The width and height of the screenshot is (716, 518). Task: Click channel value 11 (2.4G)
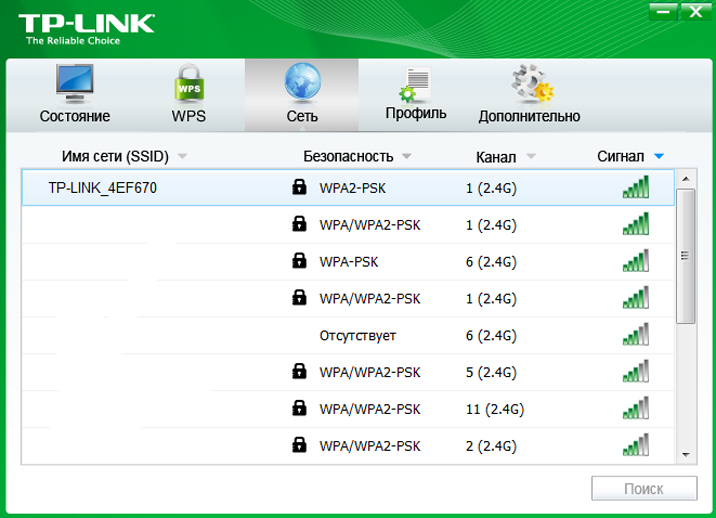tap(495, 409)
